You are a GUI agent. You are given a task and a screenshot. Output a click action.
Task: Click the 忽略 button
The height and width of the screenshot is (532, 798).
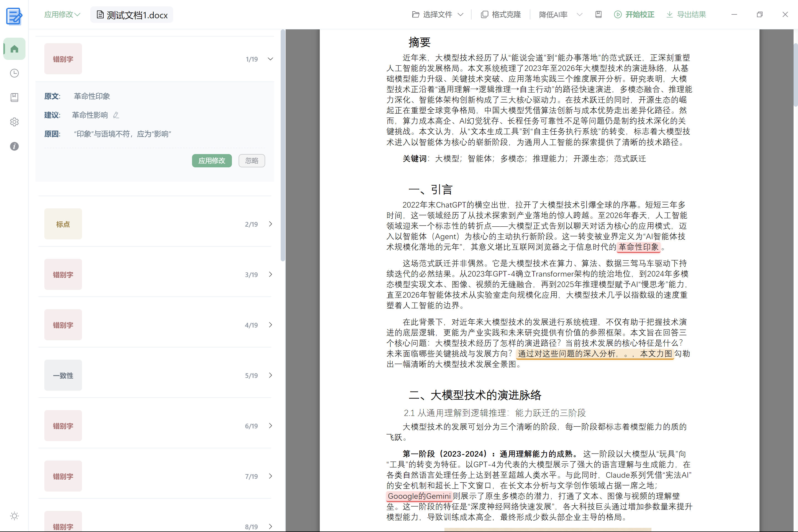(x=252, y=161)
